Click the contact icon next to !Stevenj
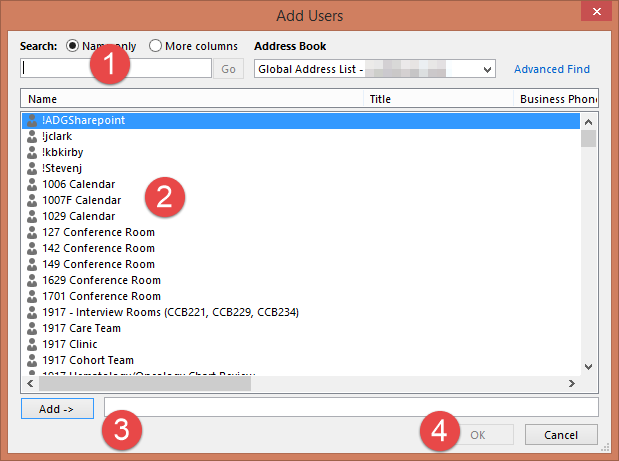The height and width of the screenshot is (461, 619). (x=32, y=168)
